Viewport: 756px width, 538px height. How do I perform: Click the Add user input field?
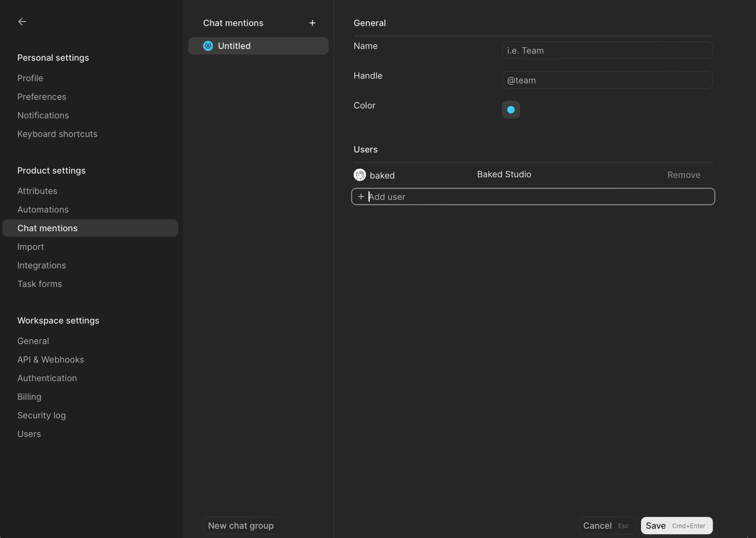(x=533, y=197)
